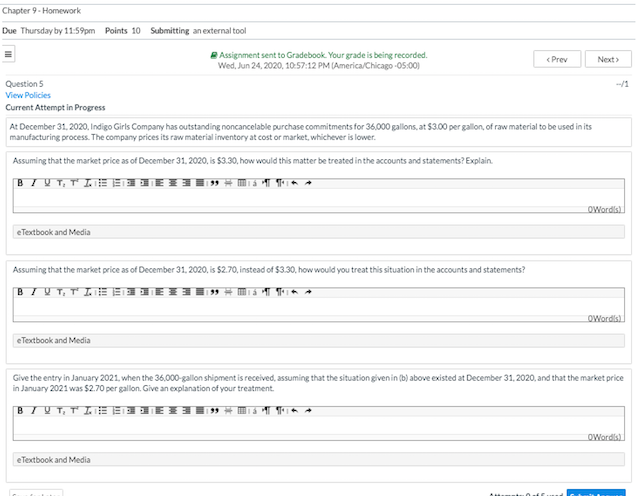This screenshot has width=636, height=496.
Task: Click Submit Answer button
Action: pyautogui.click(x=596, y=493)
